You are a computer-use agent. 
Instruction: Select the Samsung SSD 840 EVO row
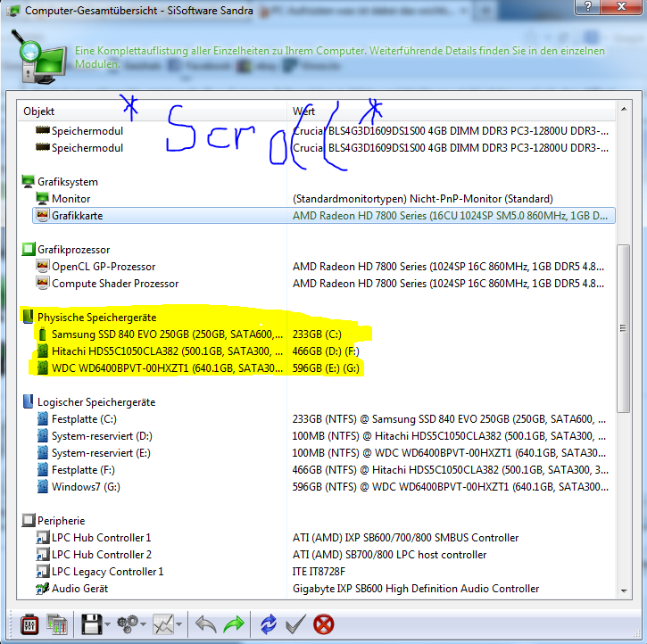(323, 334)
